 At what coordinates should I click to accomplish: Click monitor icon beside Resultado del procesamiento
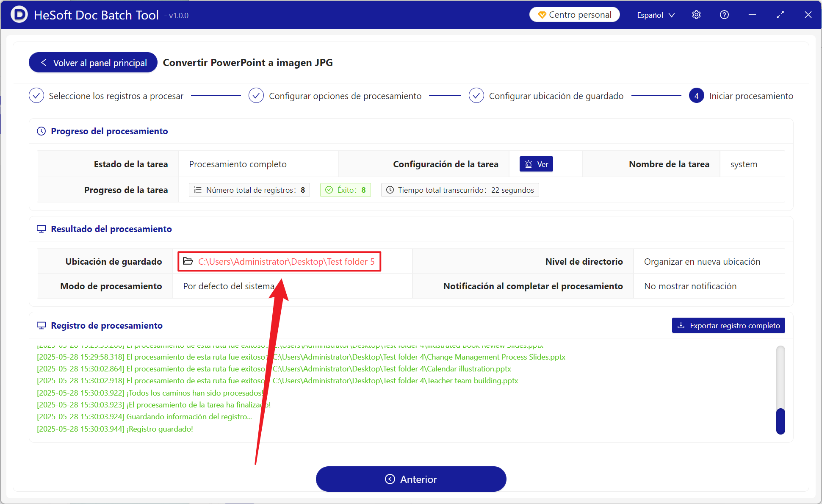pyautogui.click(x=42, y=229)
